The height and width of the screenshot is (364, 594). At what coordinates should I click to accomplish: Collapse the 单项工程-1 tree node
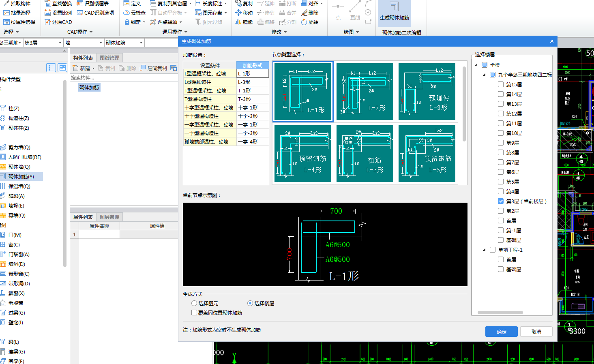click(x=485, y=250)
